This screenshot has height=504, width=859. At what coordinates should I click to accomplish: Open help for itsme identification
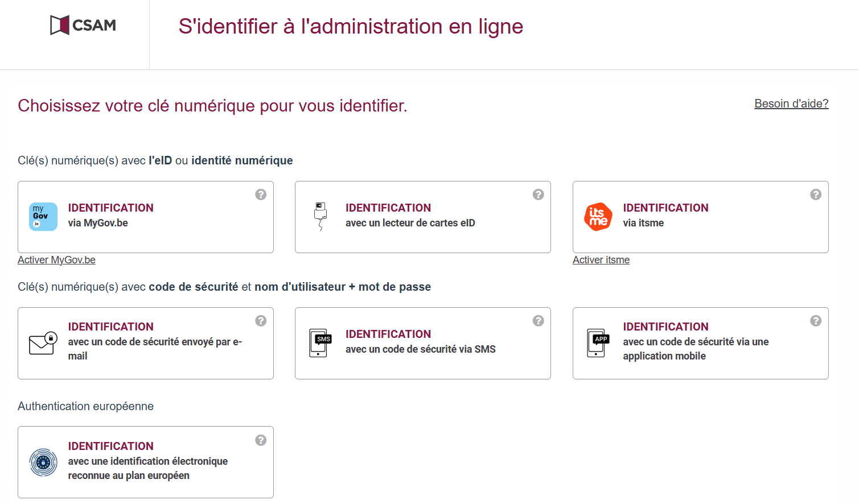815,194
